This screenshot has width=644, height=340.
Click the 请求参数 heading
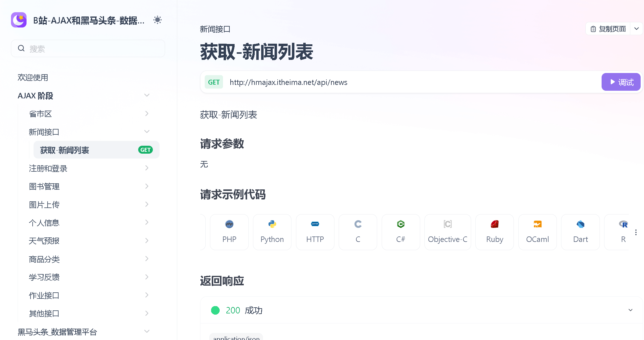tap(222, 144)
